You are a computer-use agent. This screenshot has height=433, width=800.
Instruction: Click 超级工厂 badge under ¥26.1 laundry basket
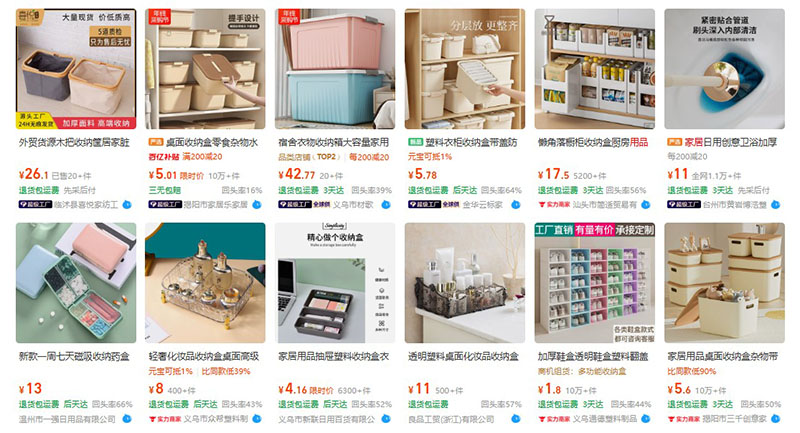click(35, 205)
